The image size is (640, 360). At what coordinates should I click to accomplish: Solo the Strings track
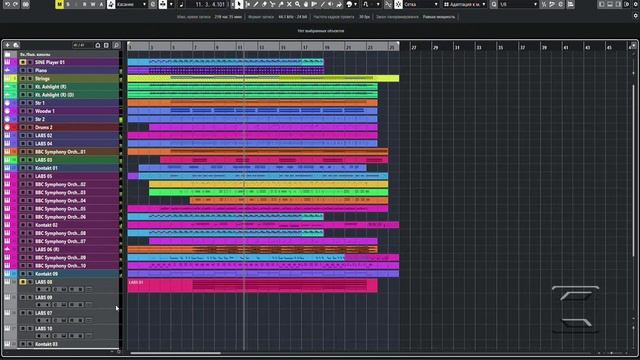tap(30, 78)
